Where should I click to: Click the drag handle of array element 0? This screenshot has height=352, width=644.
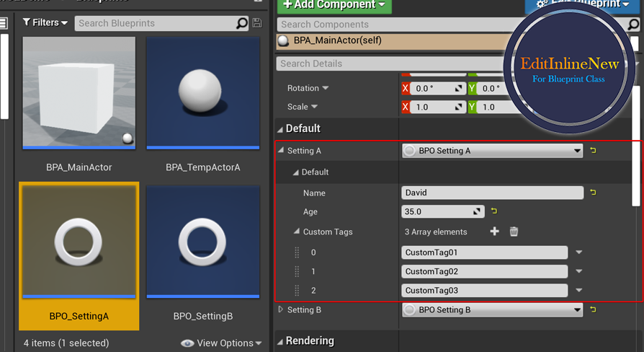(x=297, y=252)
